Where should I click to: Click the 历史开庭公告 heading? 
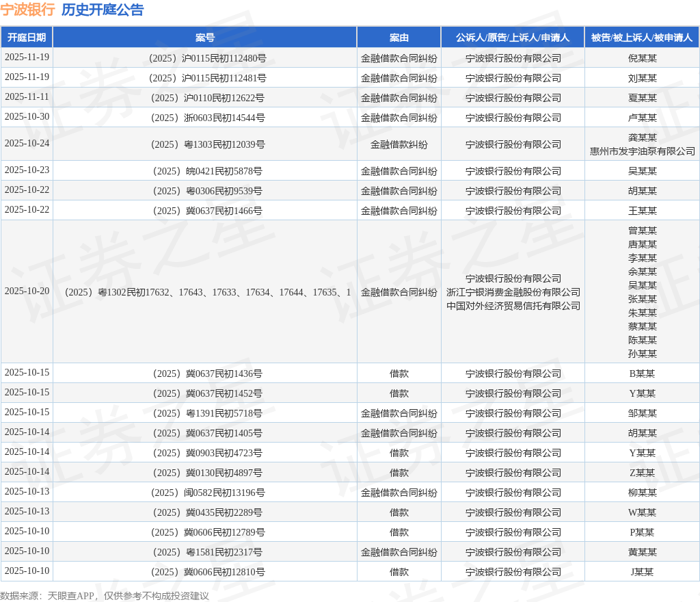click(x=103, y=10)
